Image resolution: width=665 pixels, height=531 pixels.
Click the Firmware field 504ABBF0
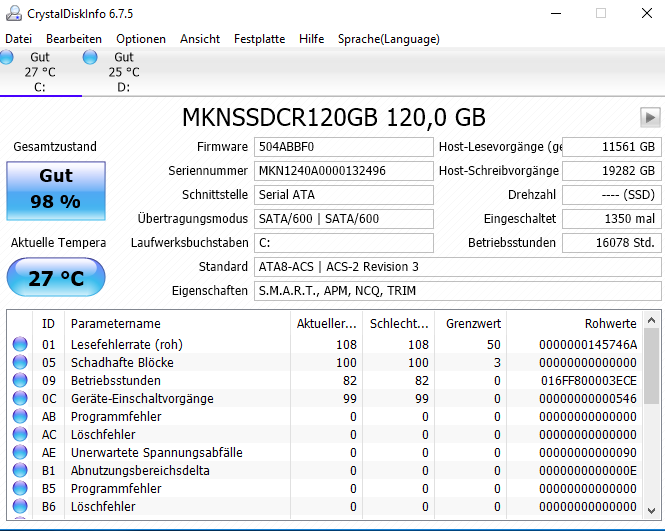click(x=344, y=147)
